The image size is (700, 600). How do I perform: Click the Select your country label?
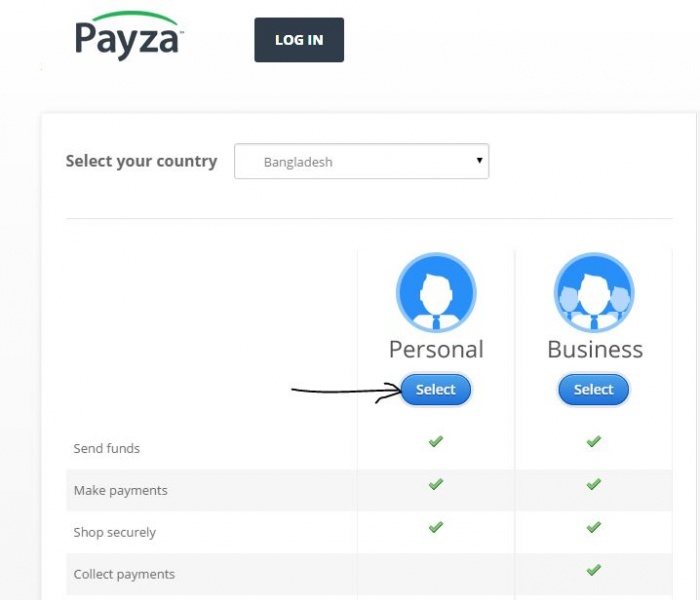141,161
